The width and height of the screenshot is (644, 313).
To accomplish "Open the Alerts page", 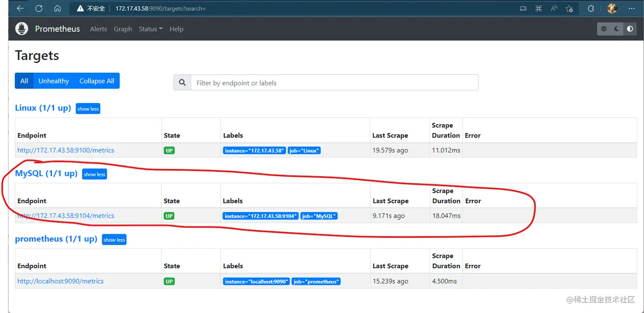I will point(98,29).
